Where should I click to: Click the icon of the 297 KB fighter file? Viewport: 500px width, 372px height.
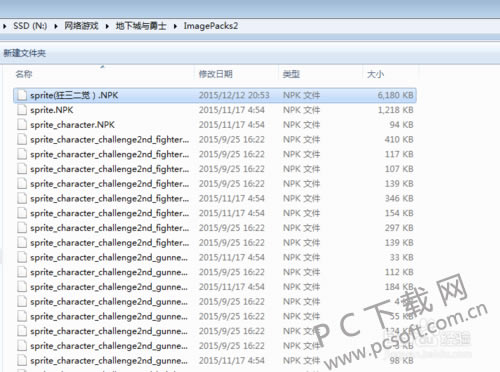(22, 228)
